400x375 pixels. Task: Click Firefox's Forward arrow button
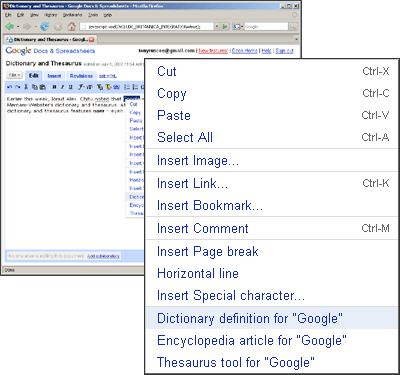27,26
